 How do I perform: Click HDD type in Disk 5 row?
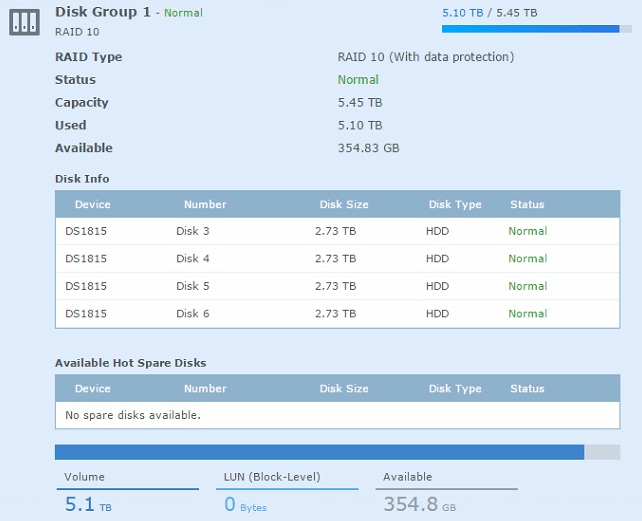click(x=437, y=286)
